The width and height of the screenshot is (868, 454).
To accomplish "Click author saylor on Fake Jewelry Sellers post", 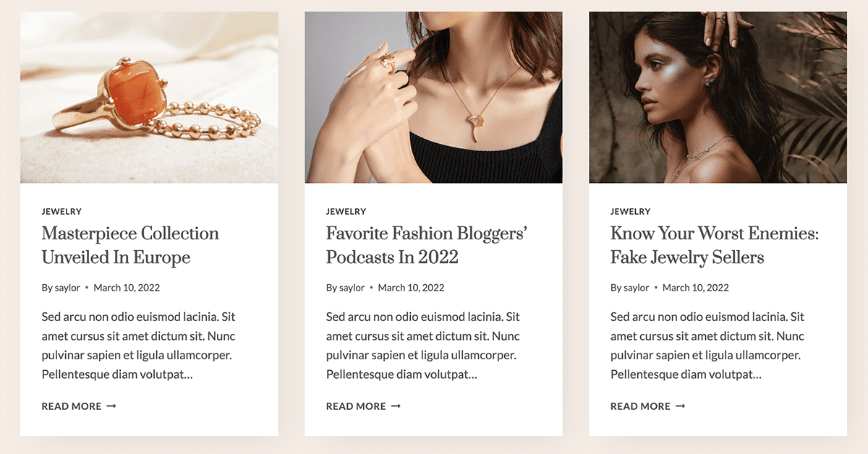I will coord(637,288).
